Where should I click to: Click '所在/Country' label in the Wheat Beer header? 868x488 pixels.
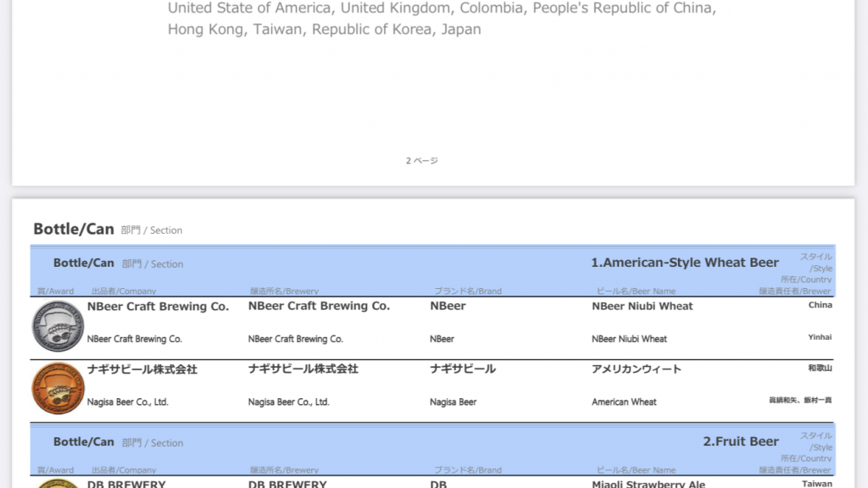(x=806, y=280)
